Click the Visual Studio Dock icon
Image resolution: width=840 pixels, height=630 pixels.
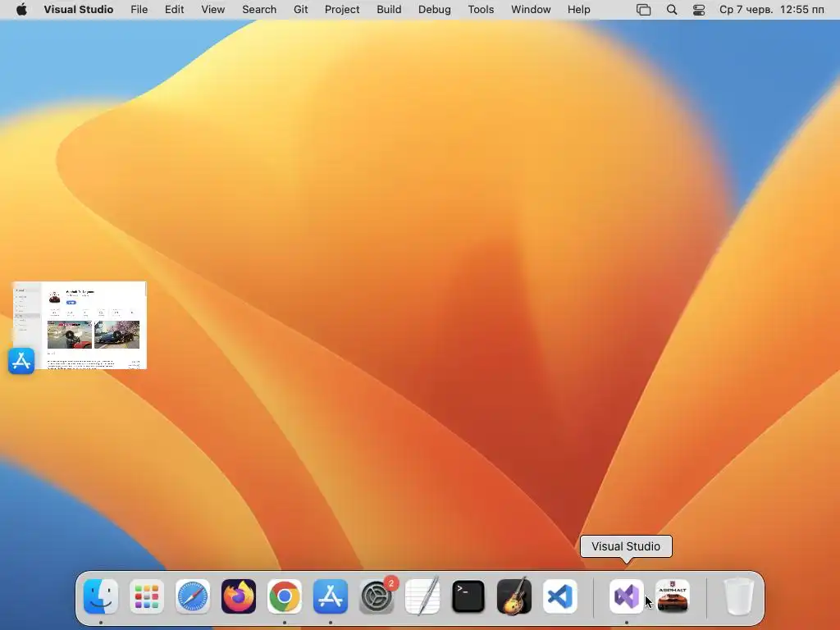pyautogui.click(x=626, y=596)
